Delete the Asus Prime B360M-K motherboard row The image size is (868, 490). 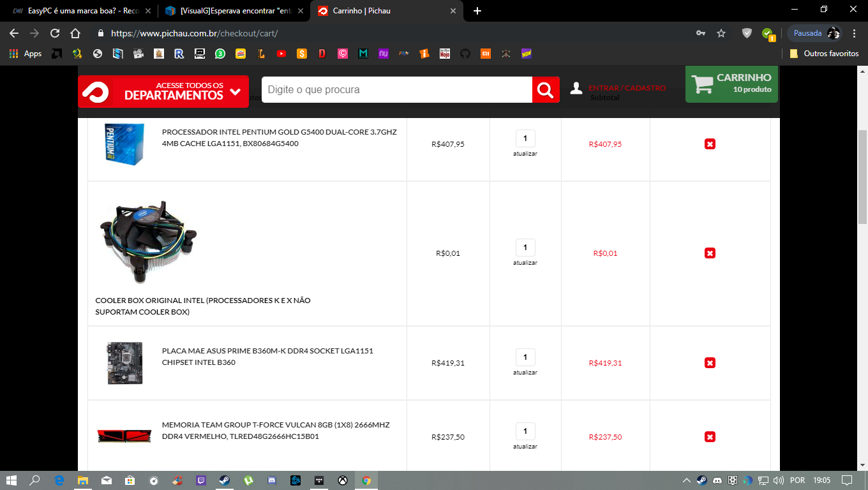pyautogui.click(x=710, y=363)
